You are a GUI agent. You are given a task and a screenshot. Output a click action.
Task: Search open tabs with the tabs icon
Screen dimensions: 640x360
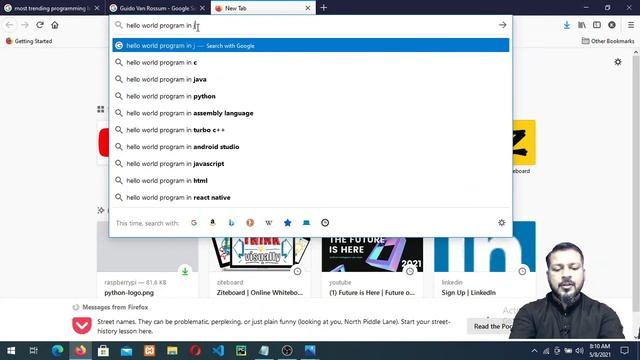[306, 222]
